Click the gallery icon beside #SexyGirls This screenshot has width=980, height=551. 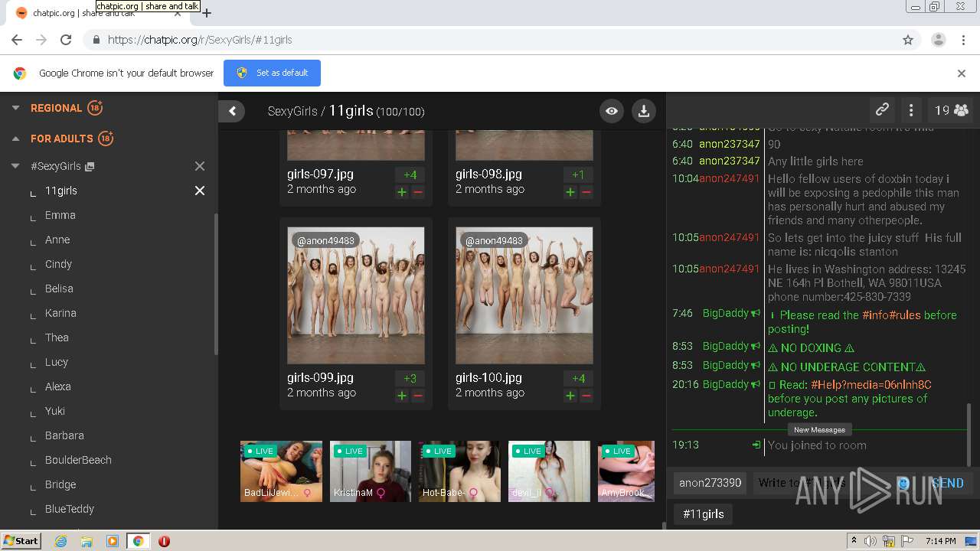(x=90, y=166)
